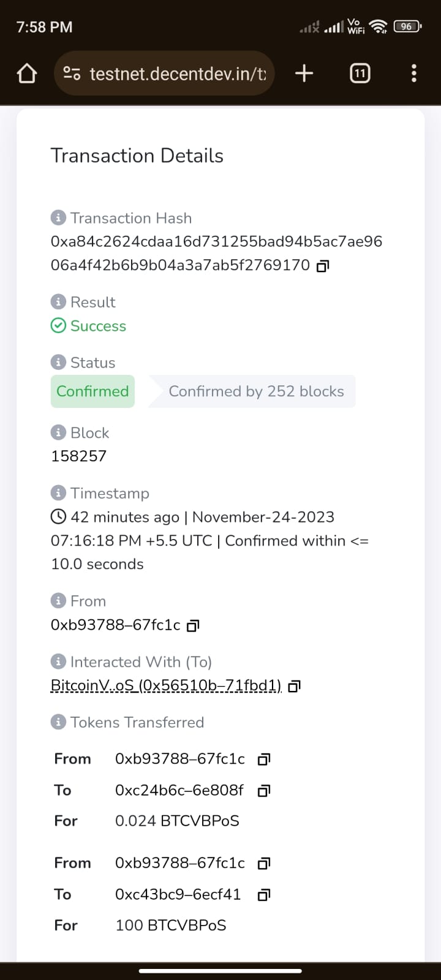Copy the From address 0xb93788–67fc1c
This screenshot has width=441, height=980.
[x=193, y=625]
